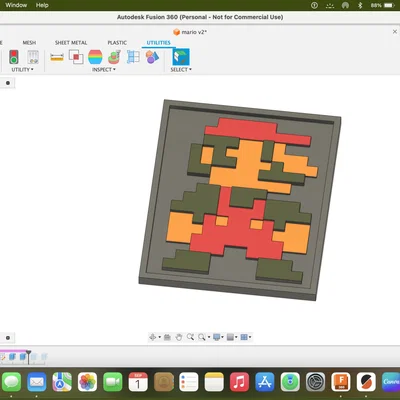Toggle the comments panel pin dot
400x400 pixels.
click(x=8, y=338)
